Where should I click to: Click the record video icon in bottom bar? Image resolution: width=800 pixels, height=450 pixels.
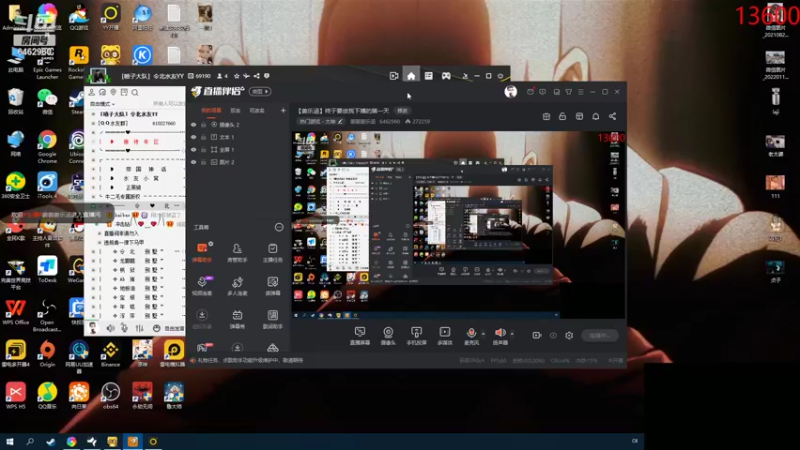537,335
